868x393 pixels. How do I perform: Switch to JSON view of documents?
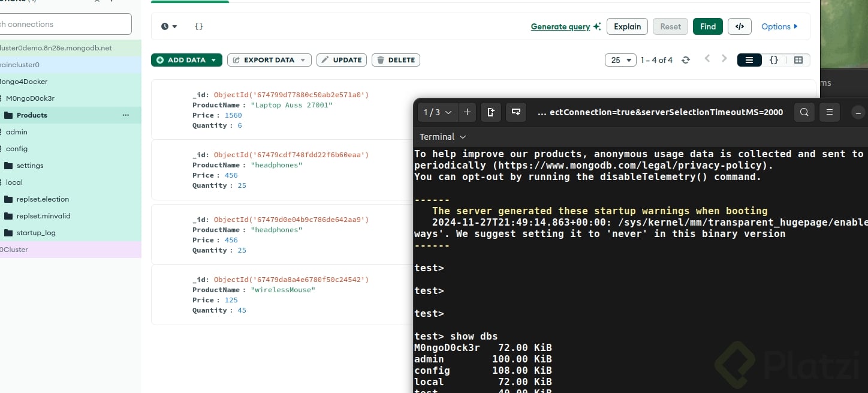(x=774, y=60)
